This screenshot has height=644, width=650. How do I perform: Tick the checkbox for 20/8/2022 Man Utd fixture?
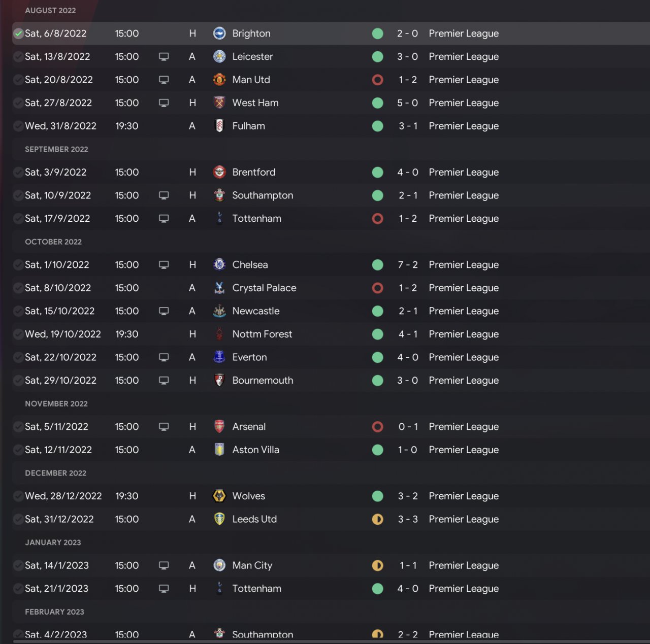[19, 80]
